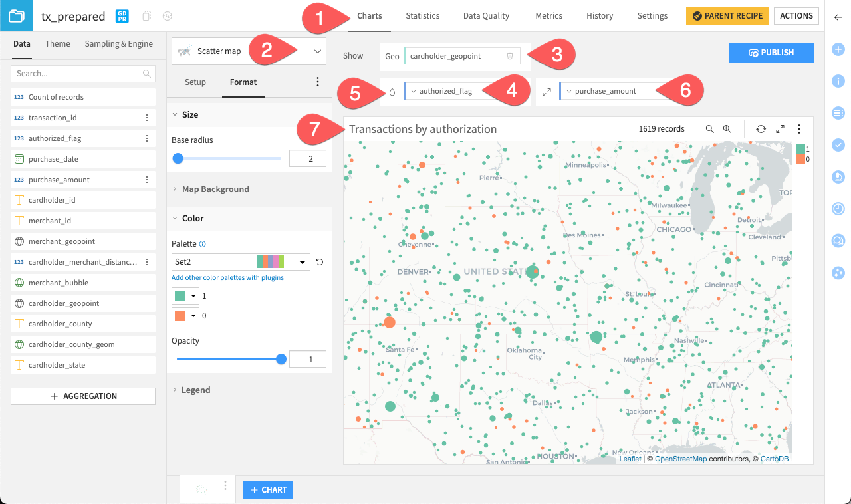
Task: Switch to the Statistics tab
Action: 422,15
